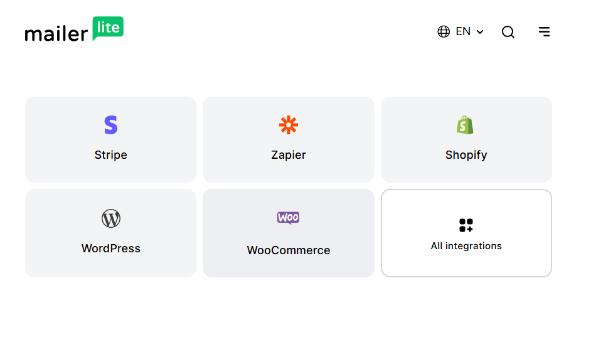
Task: Click the orange Zapier asterisk icon
Action: (288, 125)
